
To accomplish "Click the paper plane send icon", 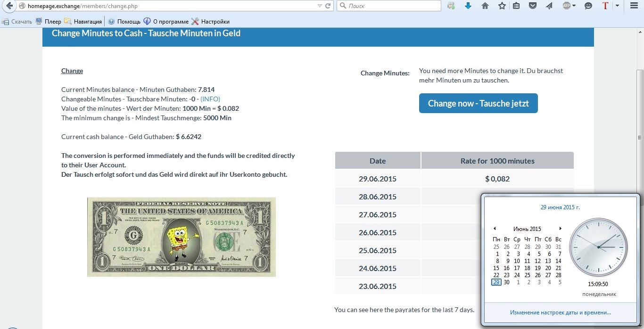I will [549, 6].
